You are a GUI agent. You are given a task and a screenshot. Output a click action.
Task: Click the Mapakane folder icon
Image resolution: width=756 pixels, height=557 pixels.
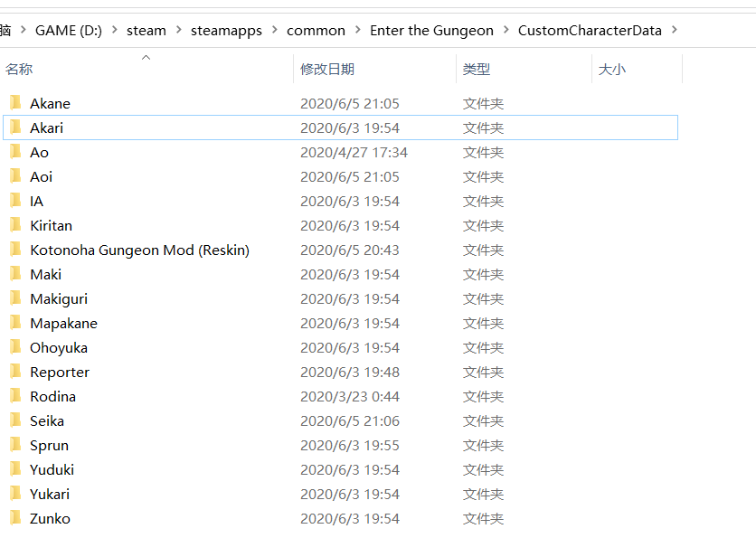[x=15, y=323]
